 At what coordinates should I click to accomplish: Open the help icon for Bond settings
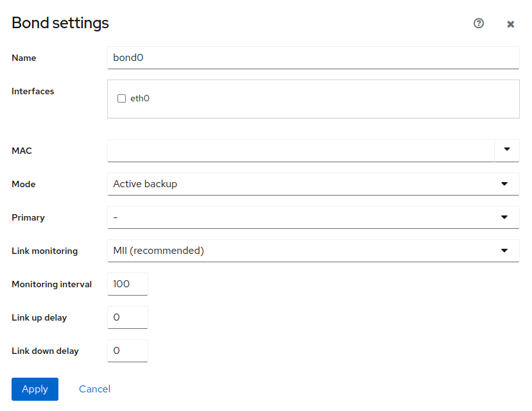coord(478,24)
